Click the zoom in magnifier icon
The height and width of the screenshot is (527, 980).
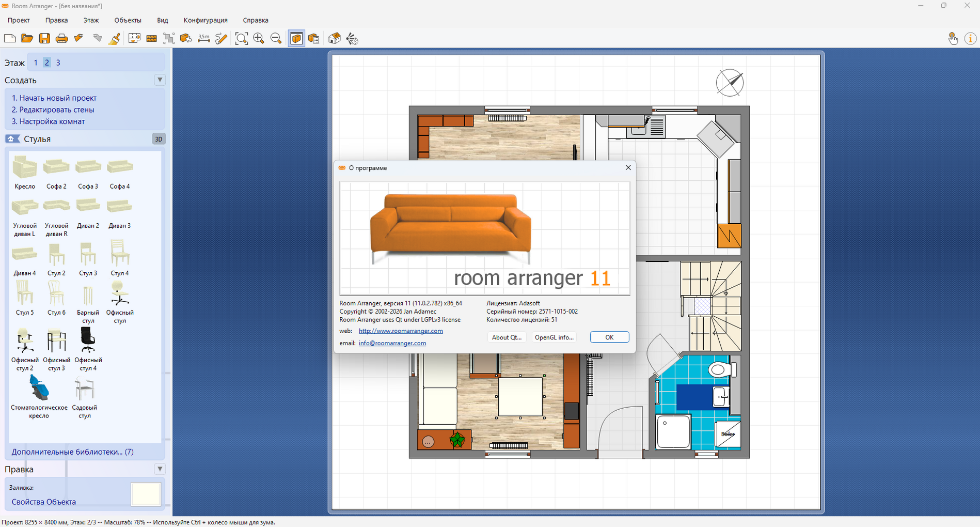point(259,38)
